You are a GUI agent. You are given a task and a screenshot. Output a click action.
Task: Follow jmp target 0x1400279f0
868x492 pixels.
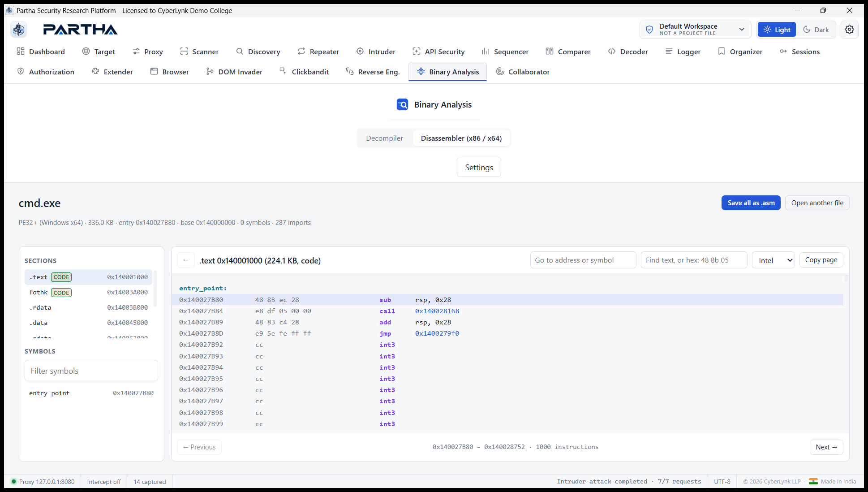point(437,333)
